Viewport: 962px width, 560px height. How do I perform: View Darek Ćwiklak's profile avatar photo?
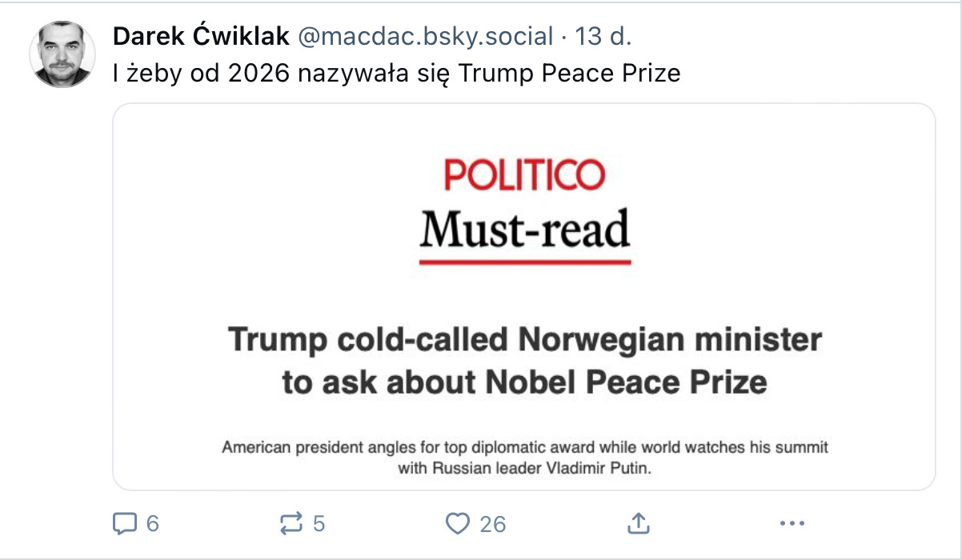coord(62,54)
